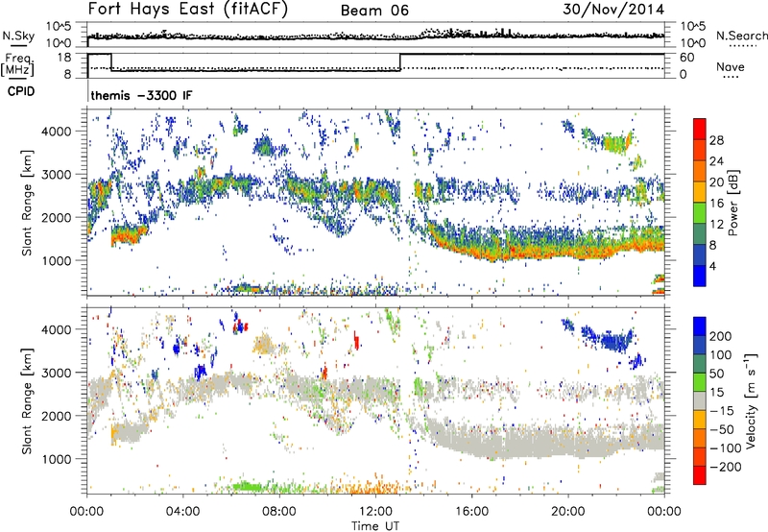Image resolution: width=768 pixels, height=532 pixels.
Task: Click the '1000' tick on the power panel
Action: pos(56,260)
